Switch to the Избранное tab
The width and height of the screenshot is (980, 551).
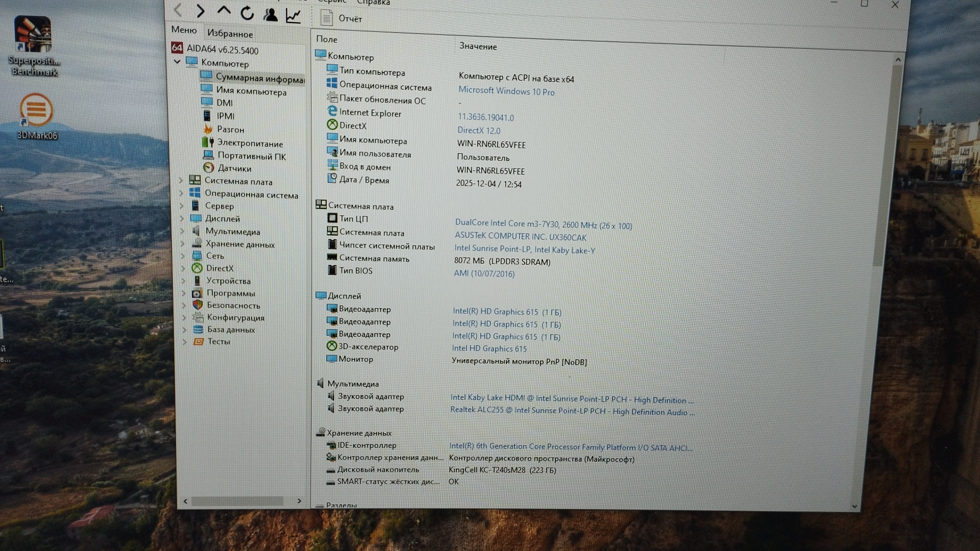pyautogui.click(x=230, y=34)
